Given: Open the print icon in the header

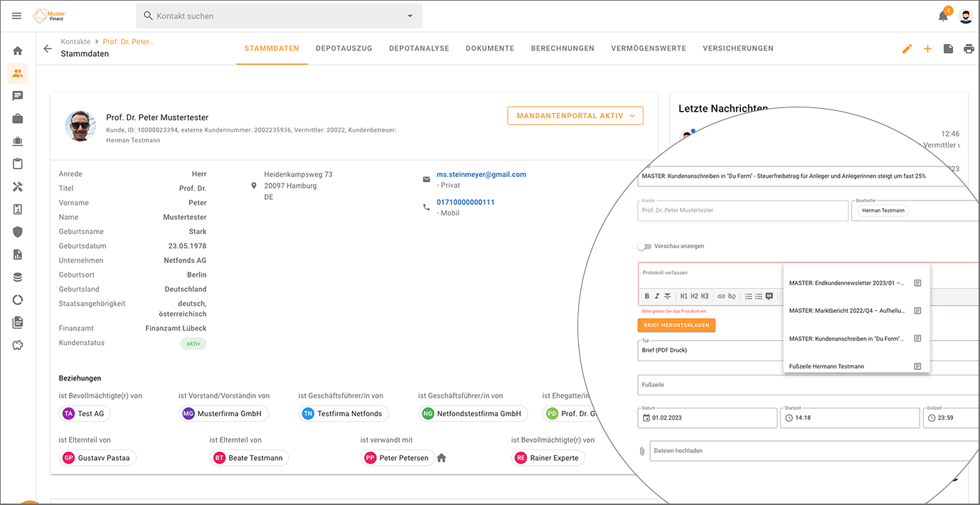Looking at the screenshot, I should (967, 48).
